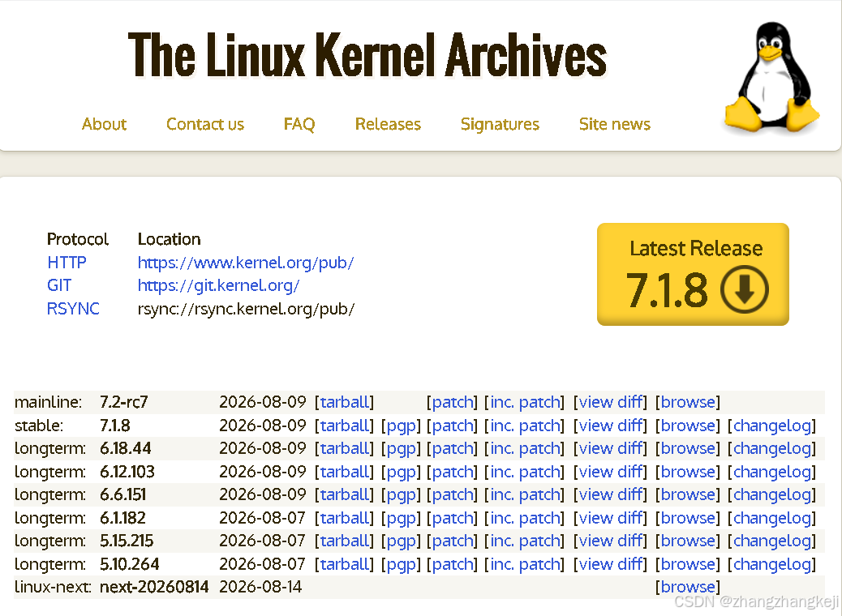Click the HTTP protocol link
The height and width of the screenshot is (616, 842).
pyautogui.click(x=67, y=263)
